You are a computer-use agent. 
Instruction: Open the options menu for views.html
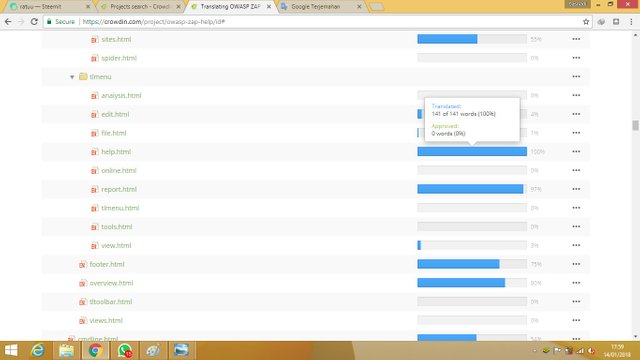pyautogui.click(x=576, y=321)
